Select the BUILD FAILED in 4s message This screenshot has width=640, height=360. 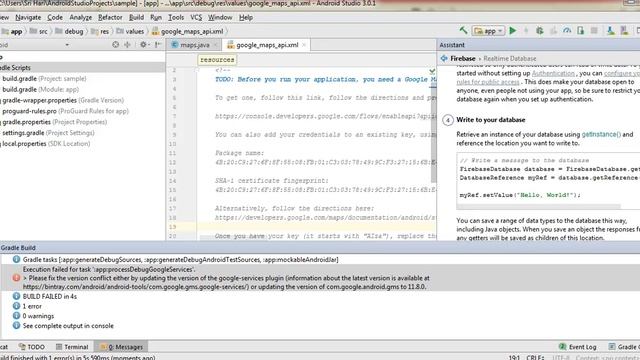click(x=50, y=297)
